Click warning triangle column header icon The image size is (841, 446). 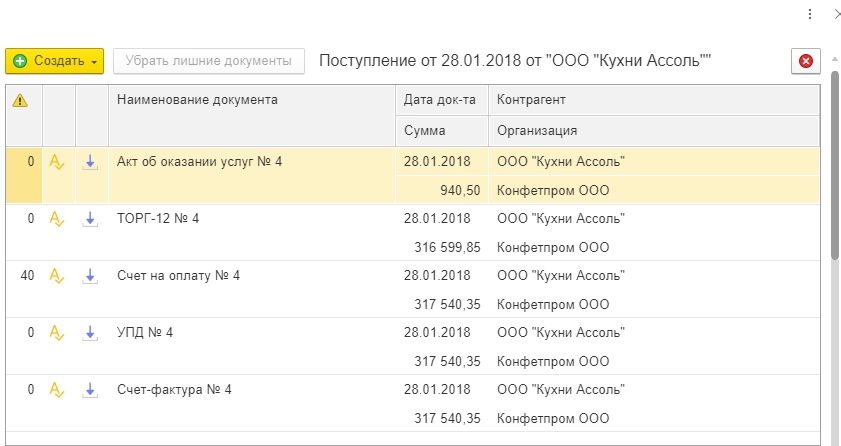[20, 100]
